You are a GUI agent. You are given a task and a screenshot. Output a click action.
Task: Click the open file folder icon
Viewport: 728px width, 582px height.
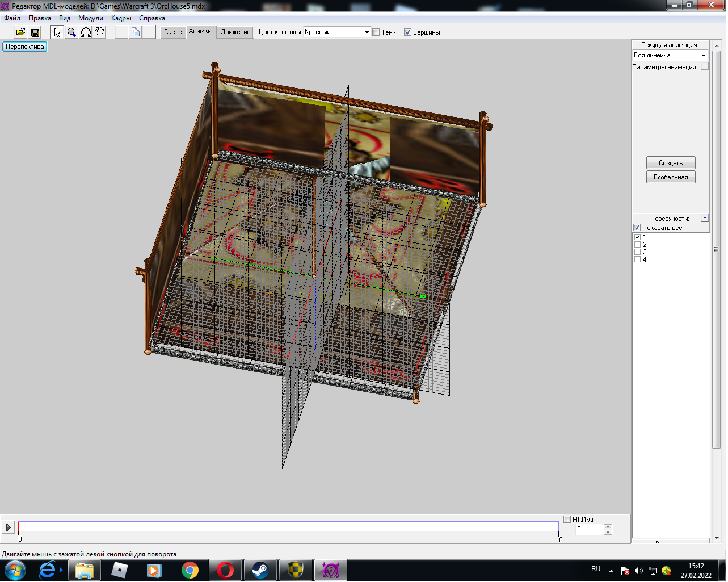(x=20, y=32)
